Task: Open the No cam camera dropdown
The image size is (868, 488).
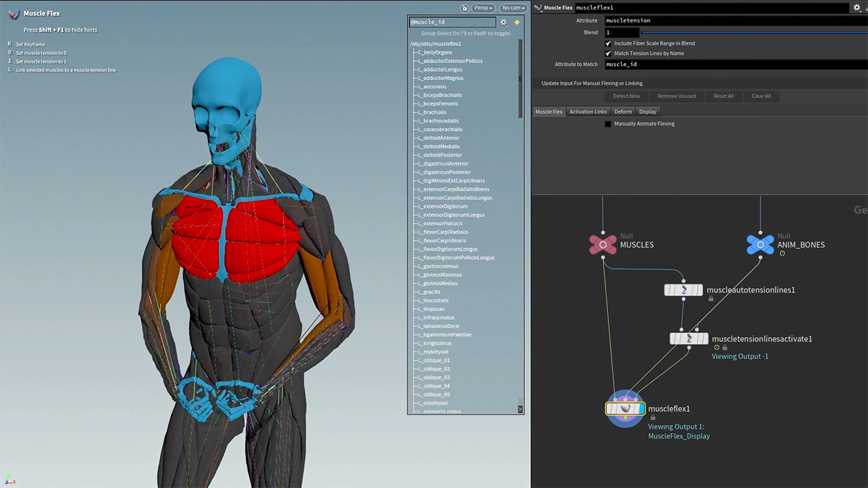Action: click(x=513, y=8)
